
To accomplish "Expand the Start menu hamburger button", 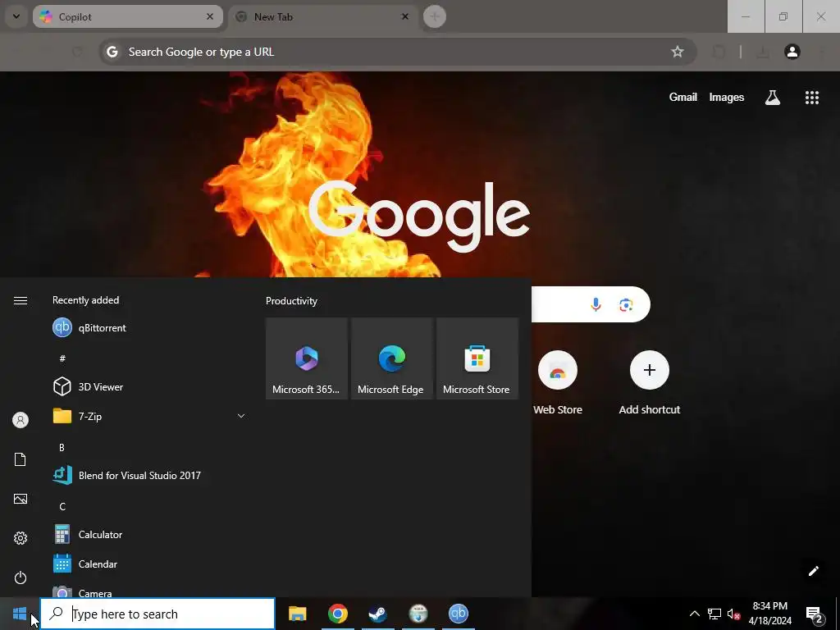I will [x=21, y=300].
